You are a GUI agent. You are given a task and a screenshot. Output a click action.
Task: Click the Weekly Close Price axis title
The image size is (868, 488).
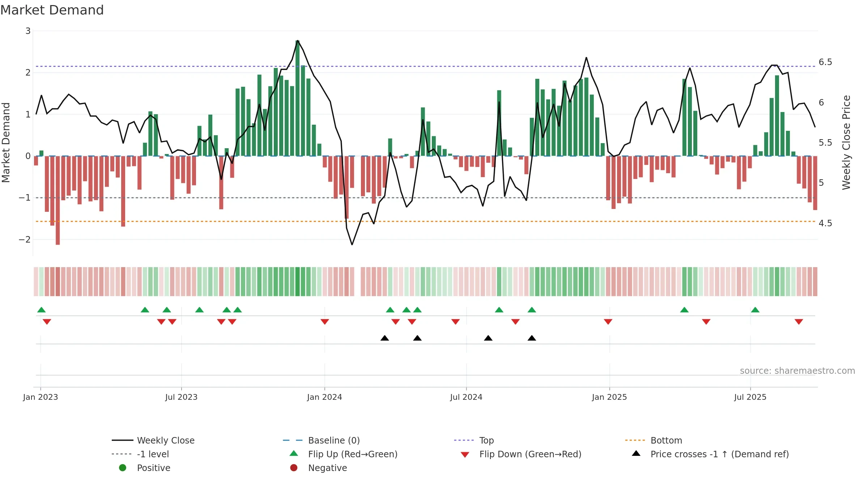click(x=846, y=142)
